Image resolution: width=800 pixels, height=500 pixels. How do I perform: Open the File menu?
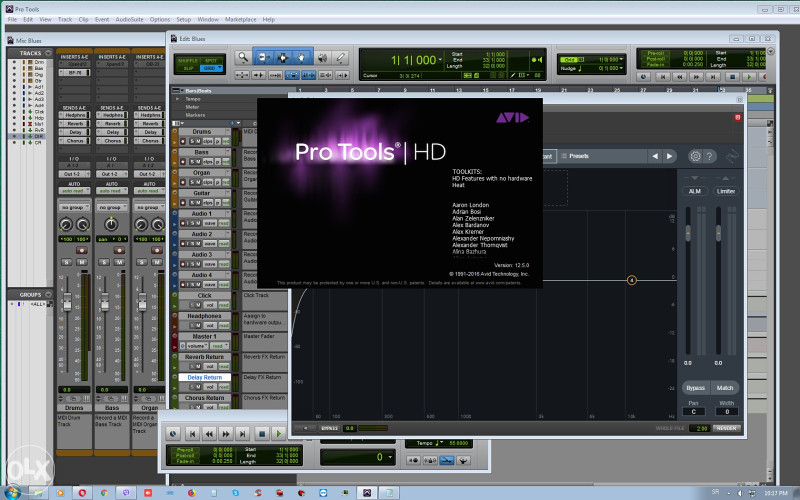coord(12,19)
